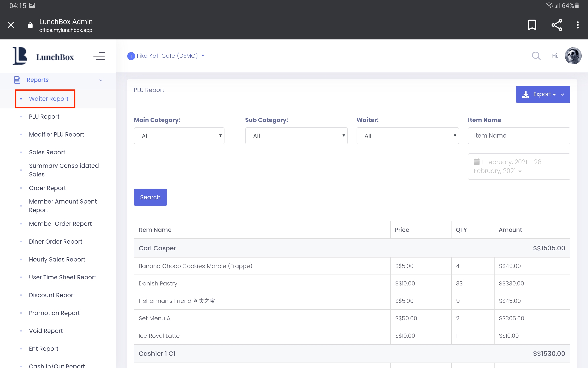Open the Waiter filter dropdown
This screenshot has width=588, height=368.
[x=407, y=136]
